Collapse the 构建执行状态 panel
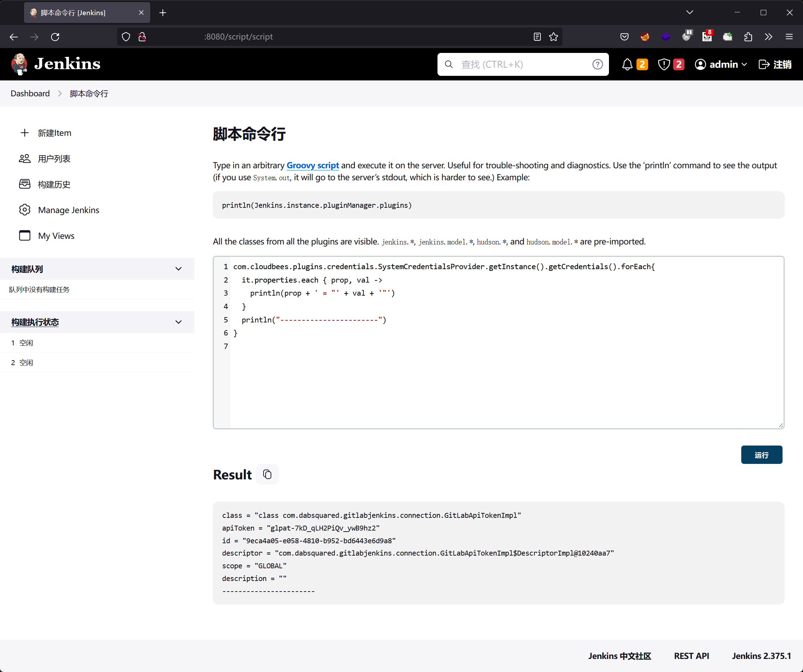 pos(178,322)
